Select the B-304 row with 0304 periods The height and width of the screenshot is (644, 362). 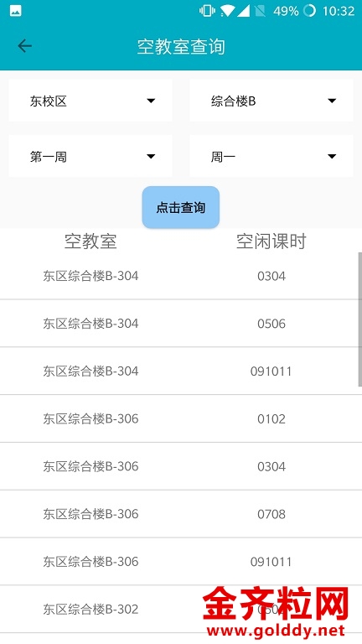[181, 276]
